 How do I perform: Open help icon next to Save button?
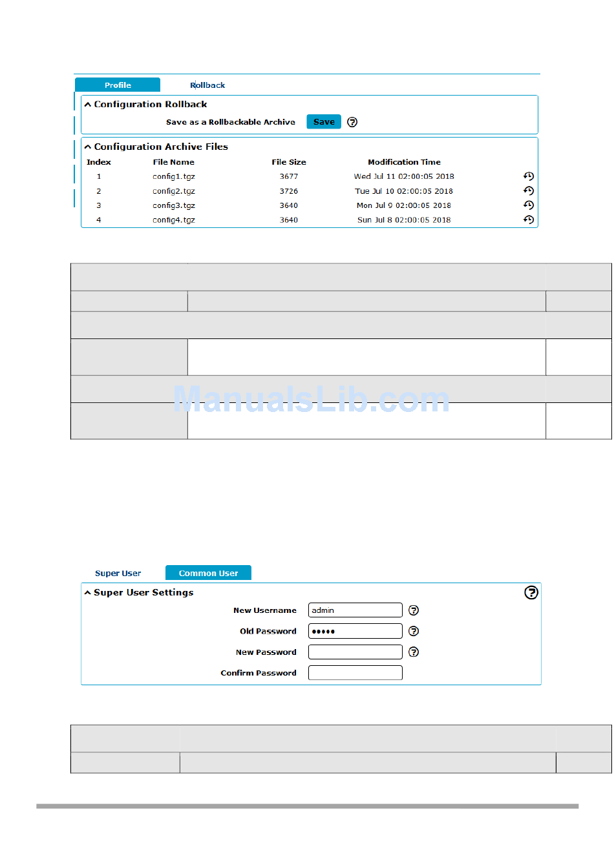coord(352,122)
